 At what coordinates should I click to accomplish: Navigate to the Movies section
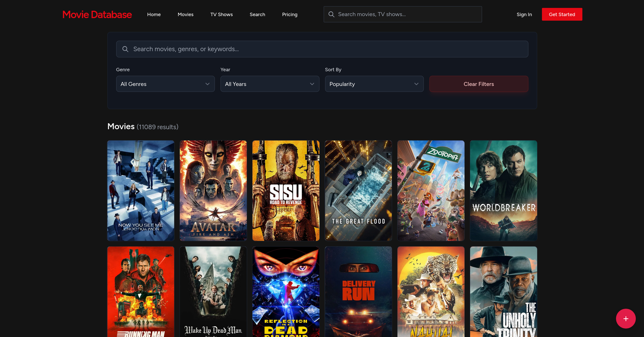pyautogui.click(x=185, y=14)
